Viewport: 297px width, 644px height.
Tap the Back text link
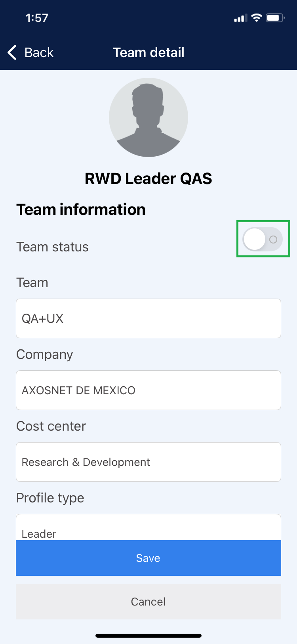[x=39, y=52]
